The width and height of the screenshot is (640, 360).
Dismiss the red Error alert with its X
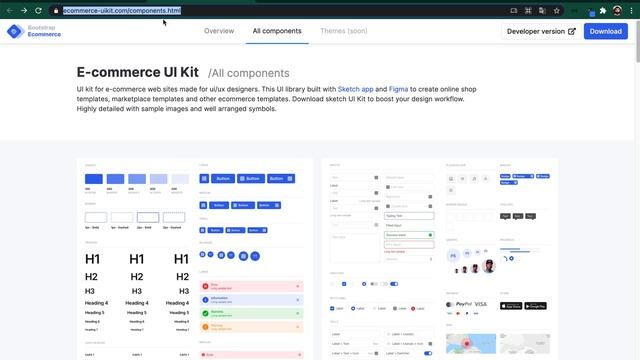(298, 287)
